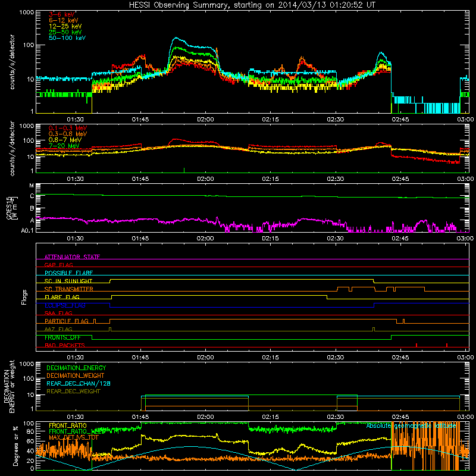Screen dimensions: 476x476
Task: Click the POSSIBLE_FLARE flag label
Action: pos(68,273)
